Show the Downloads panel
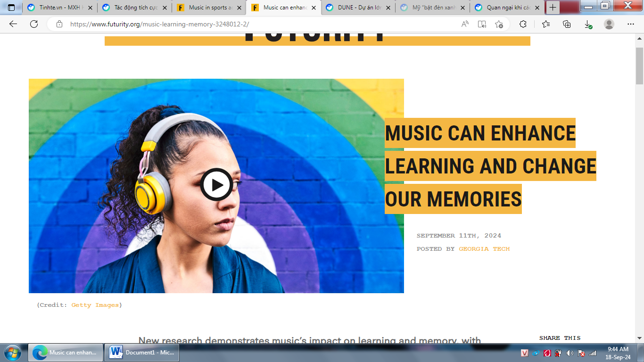 (x=588, y=24)
